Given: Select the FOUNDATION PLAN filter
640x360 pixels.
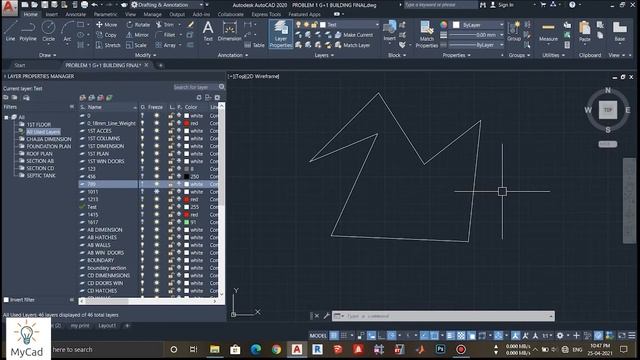Looking at the screenshot, I should click(x=49, y=146).
